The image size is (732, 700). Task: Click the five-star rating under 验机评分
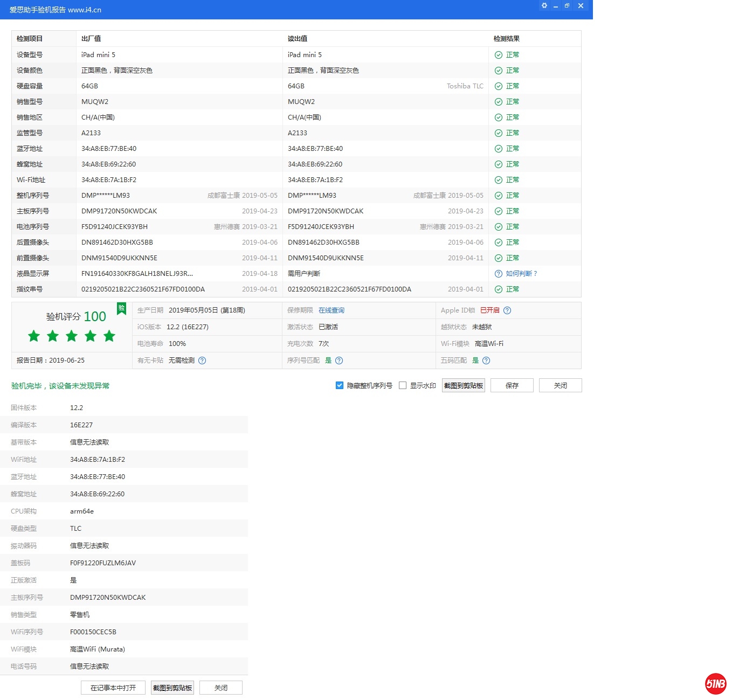[x=72, y=336]
